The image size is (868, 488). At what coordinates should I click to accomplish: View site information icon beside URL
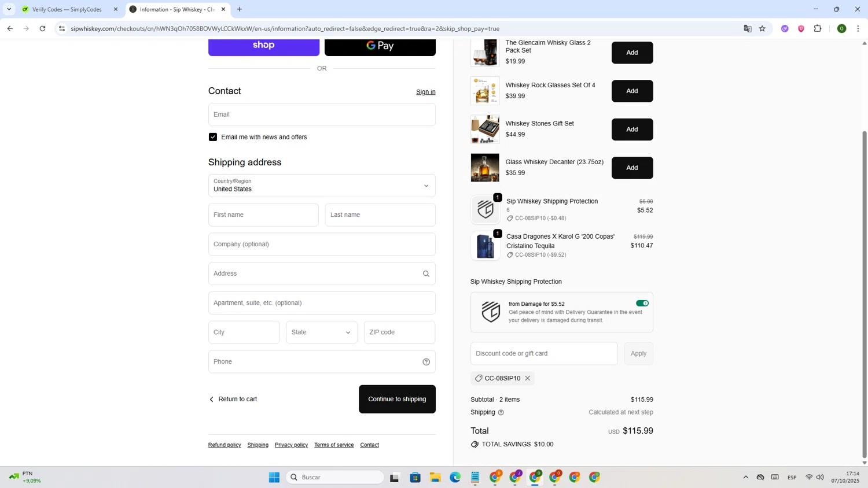tap(62, 28)
